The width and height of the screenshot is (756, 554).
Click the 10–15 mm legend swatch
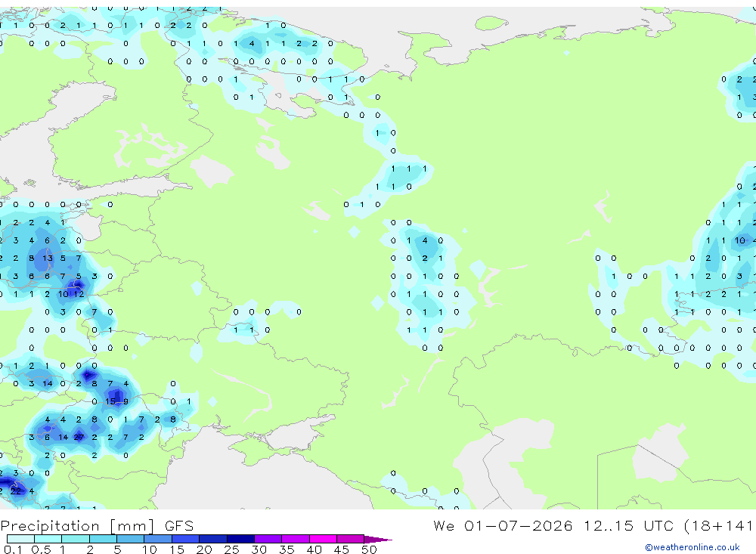click(158, 539)
